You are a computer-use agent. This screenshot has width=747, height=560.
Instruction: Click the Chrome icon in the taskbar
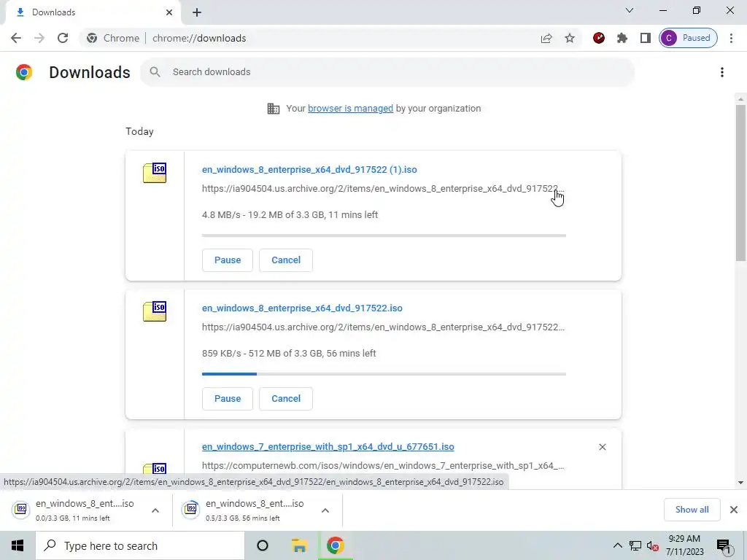click(336, 545)
